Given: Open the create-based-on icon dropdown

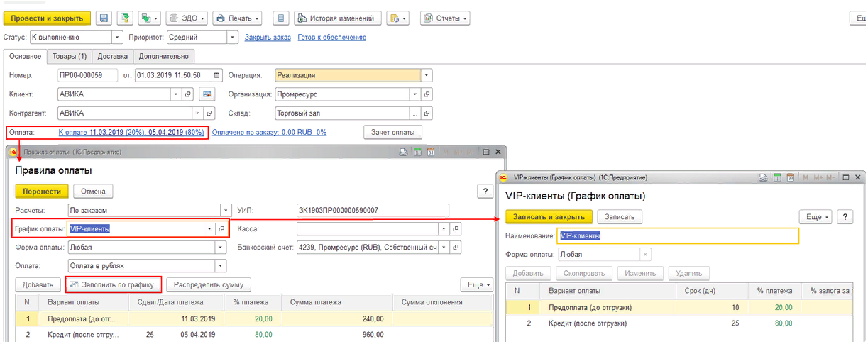Looking at the screenshot, I should point(149,18).
